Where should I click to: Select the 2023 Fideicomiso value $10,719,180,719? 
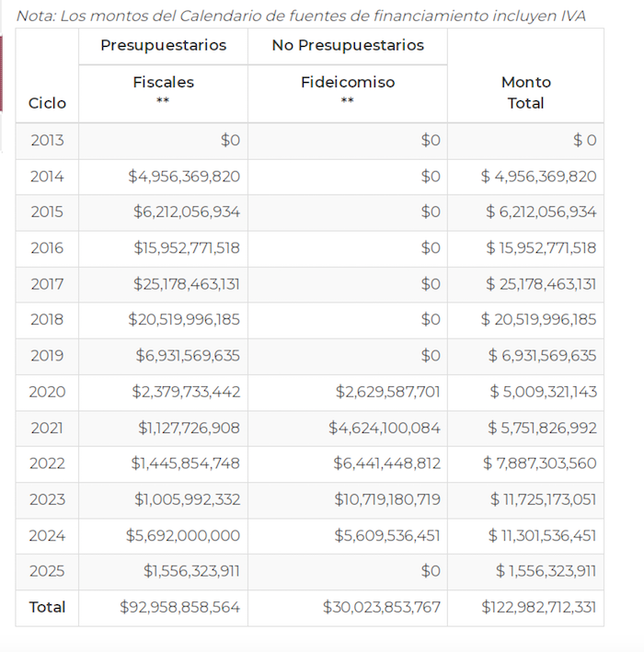click(387, 499)
